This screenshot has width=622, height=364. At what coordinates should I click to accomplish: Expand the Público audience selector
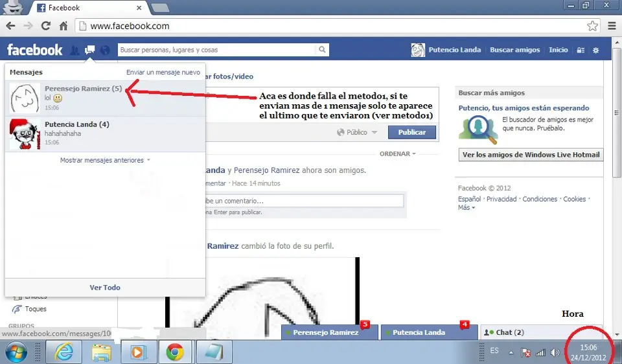[357, 132]
